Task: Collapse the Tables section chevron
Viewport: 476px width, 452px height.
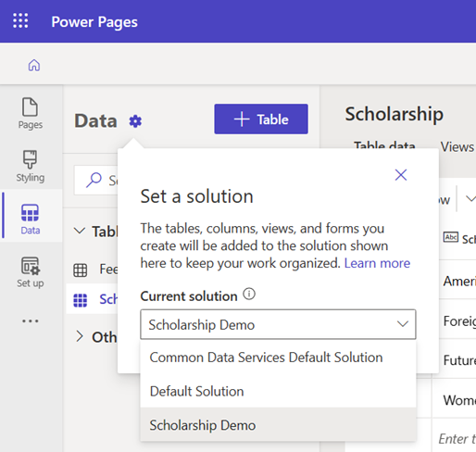Action: pos(80,231)
